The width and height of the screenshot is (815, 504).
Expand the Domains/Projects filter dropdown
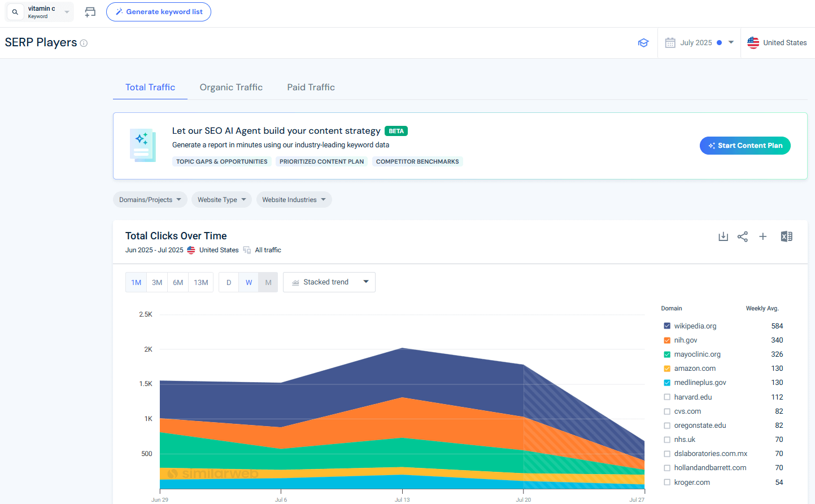pos(150,200)
